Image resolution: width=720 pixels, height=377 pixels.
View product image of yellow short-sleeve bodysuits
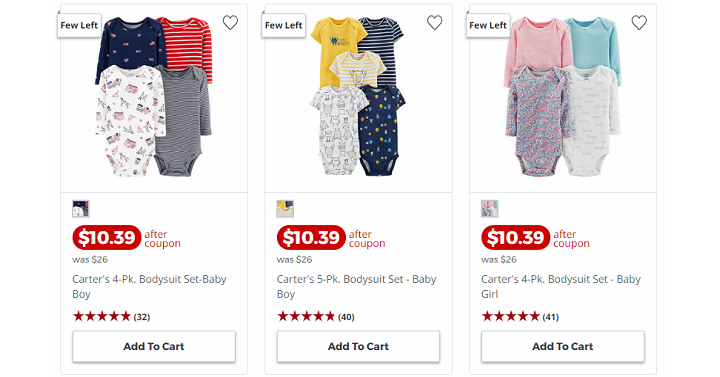click(x=357, y=97)
